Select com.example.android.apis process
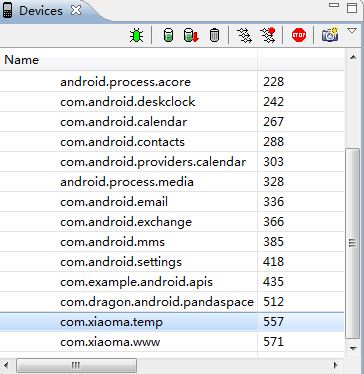 tap(136, 282)
